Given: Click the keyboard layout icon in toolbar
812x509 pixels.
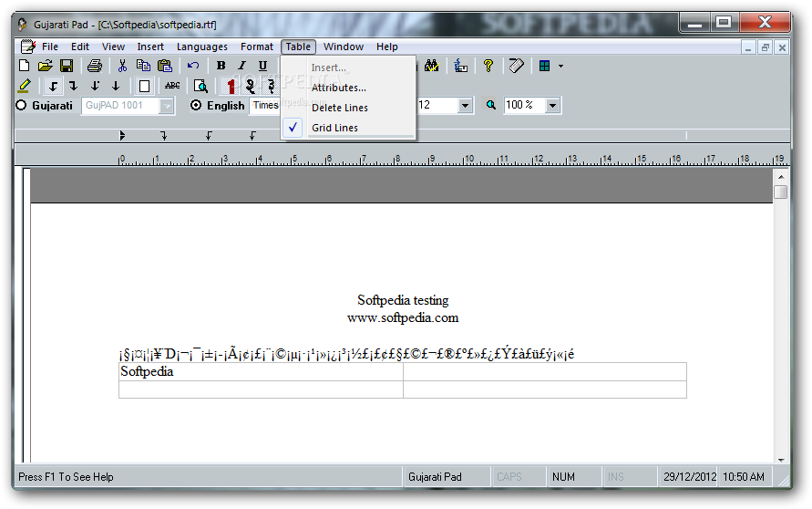Looking at the screenshot, I should (460, 66).
